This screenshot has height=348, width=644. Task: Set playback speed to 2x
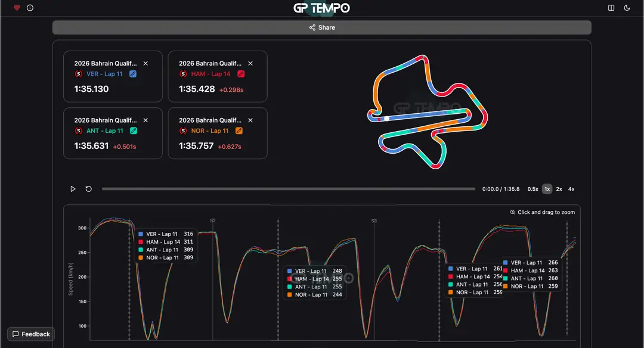pyautogui.click(x=559, y=189)
